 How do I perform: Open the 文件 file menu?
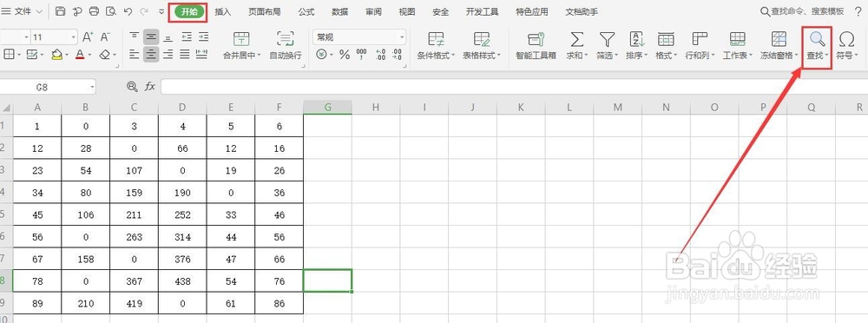[23, 11]
